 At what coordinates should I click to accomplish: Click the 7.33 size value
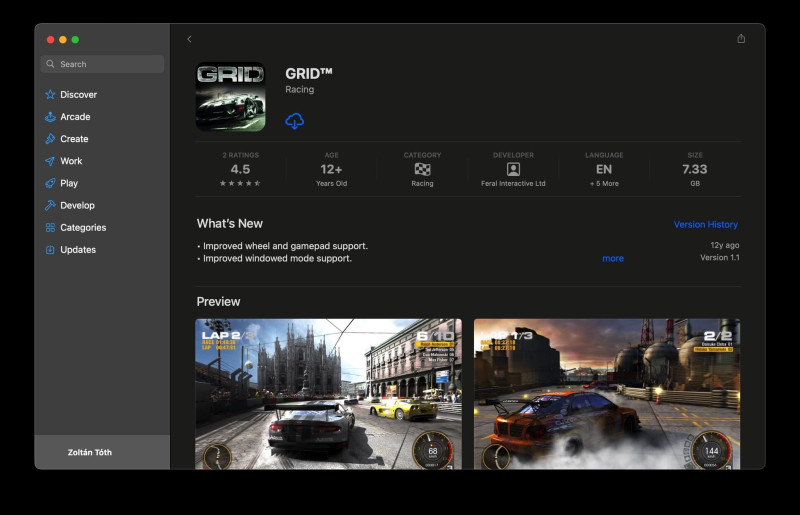pos(695,169)
